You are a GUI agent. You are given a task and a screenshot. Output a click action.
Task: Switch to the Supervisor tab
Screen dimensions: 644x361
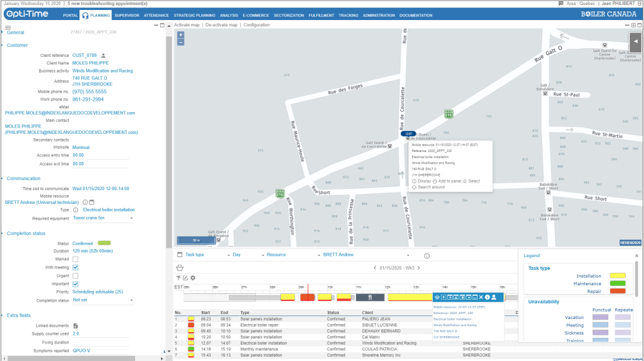click(x=127, y=16)
